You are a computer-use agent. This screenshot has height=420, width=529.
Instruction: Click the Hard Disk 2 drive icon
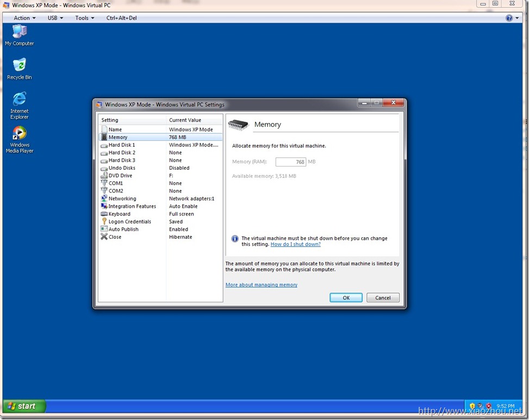pos(104,153)
